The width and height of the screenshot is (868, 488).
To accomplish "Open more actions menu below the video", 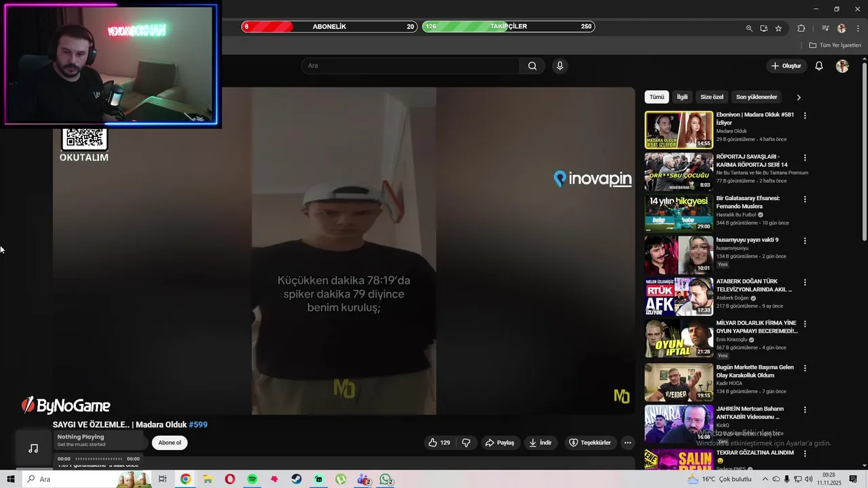I will pos(628,443).
